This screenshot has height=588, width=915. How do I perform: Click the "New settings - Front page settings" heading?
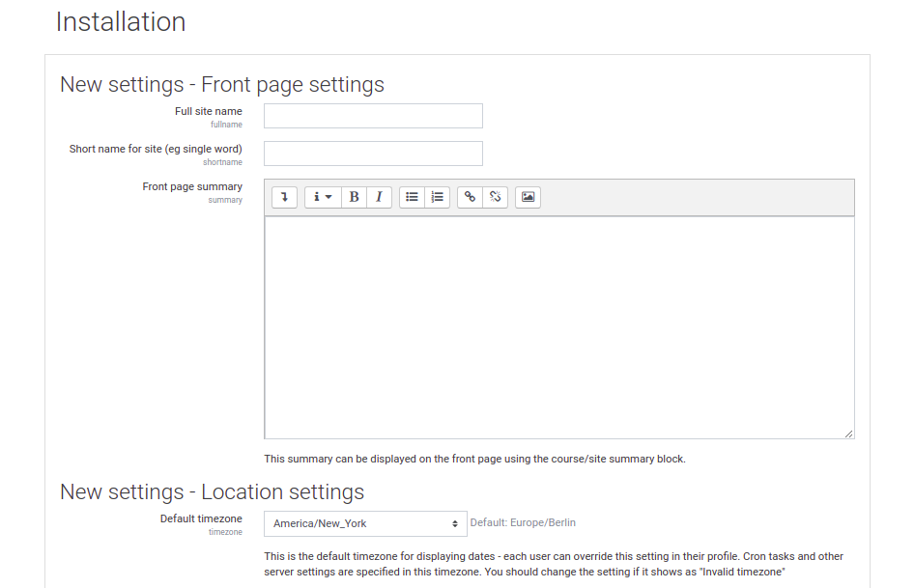tap(222, 84)
